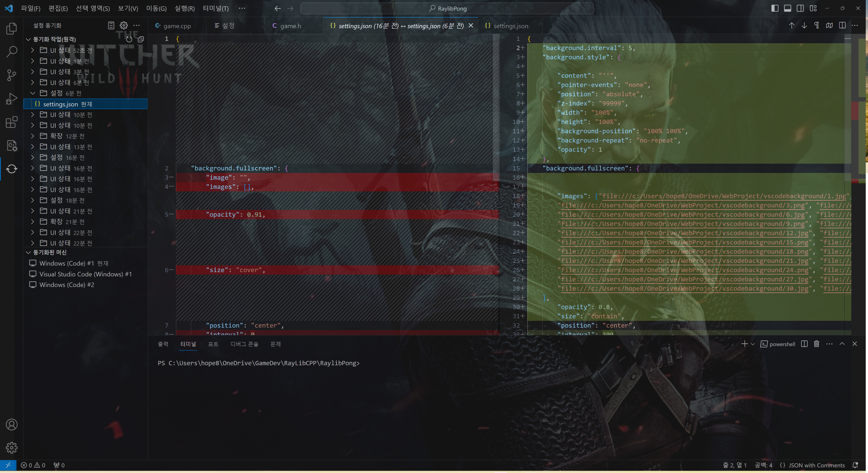
Task: Open notifications bell in status bar
Action: pyautogui.click(x=855, y=465)
